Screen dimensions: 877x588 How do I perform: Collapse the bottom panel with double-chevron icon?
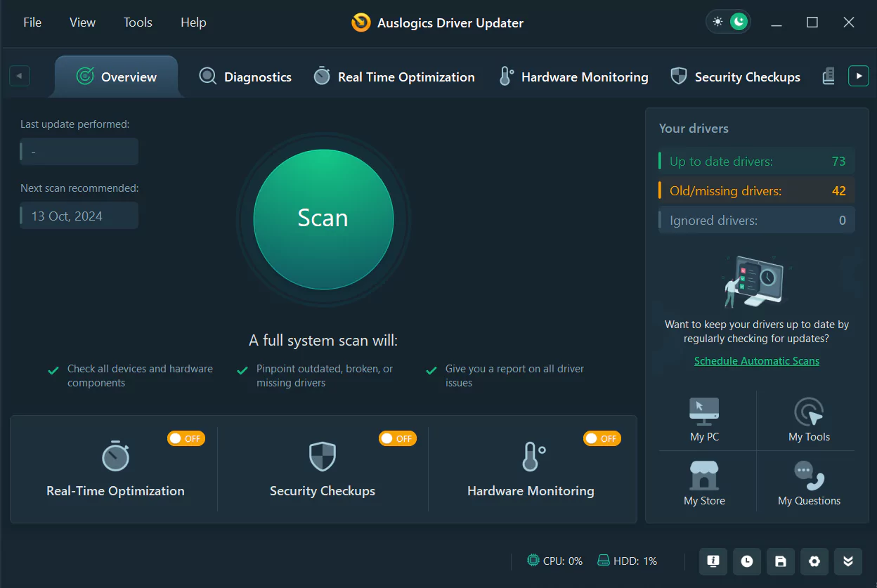847,561
